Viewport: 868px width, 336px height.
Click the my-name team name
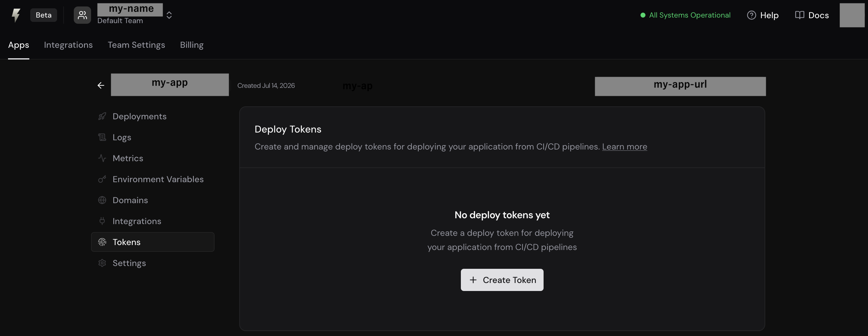pyautogui.click(x=130, y=10)
